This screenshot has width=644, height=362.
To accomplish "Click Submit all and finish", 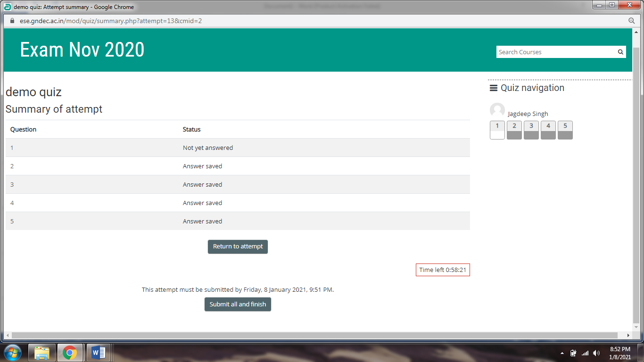I will point(238,304).
